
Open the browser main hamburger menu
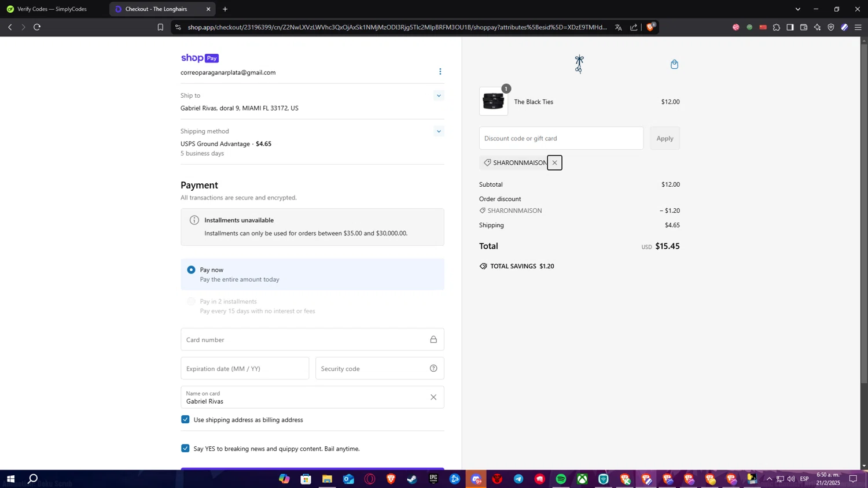coord(858,27)
